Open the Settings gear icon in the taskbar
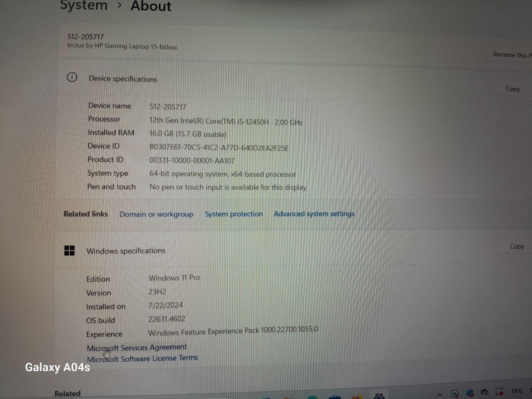This screenshot has height=399, width=532. tap(379, 396)
